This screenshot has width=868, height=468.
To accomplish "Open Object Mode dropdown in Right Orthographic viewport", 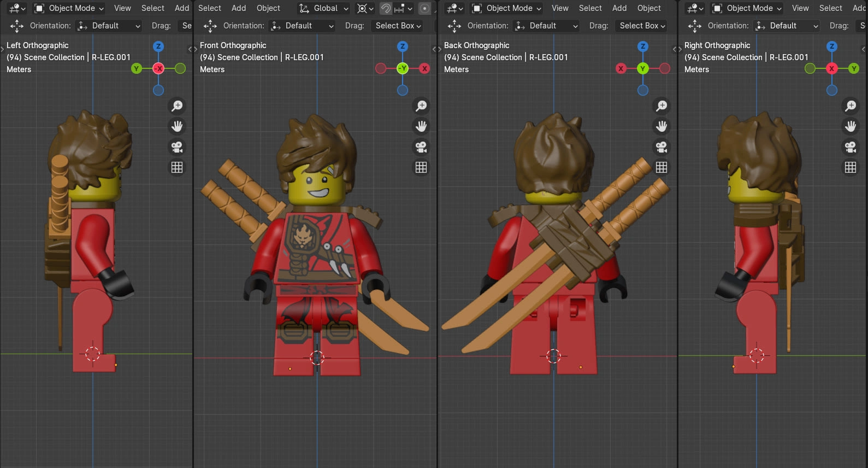I will point(747,8).
